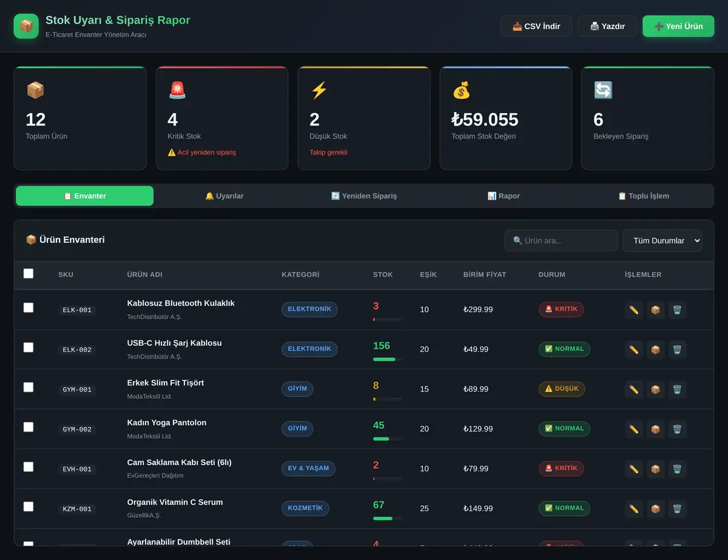Download inventory with CSV İndir button
This screenshot has height=560, width=728.
coord(536,26)
